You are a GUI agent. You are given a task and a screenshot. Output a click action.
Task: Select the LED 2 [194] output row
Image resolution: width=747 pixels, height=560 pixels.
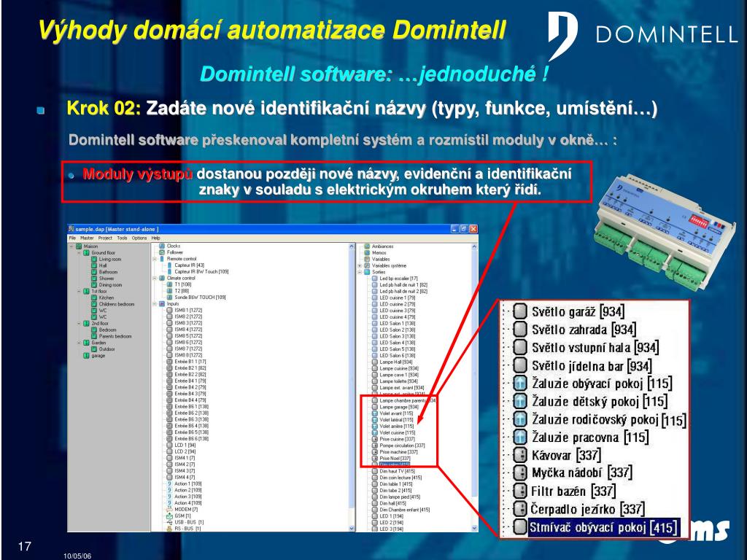[x=391, y=522]
